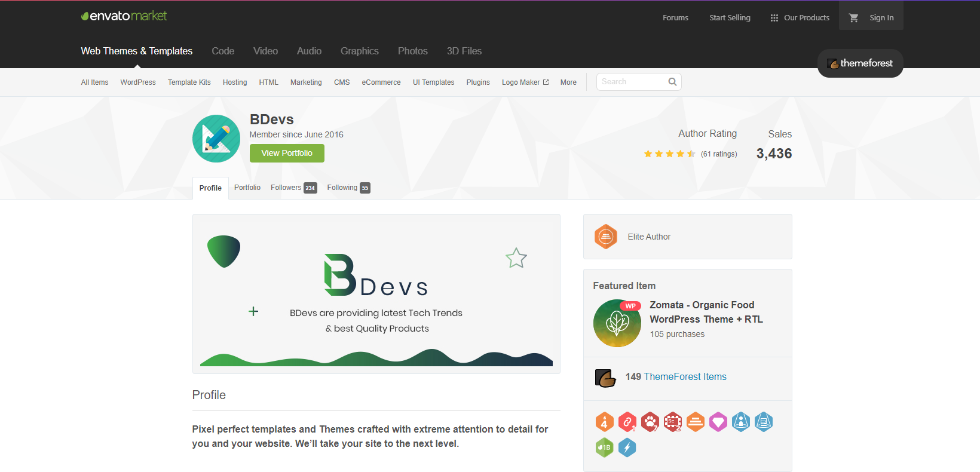Click the Elite Author hexagon icon

click(606, 237)
